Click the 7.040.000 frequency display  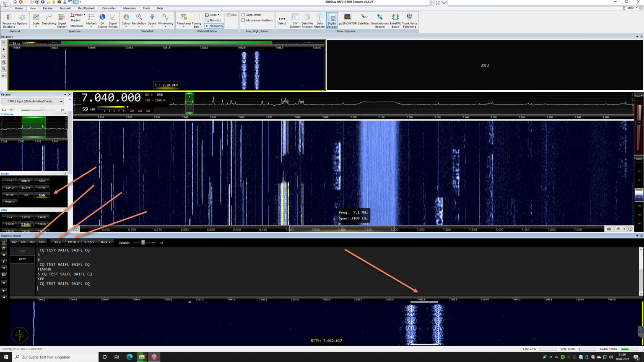(111, 98)
